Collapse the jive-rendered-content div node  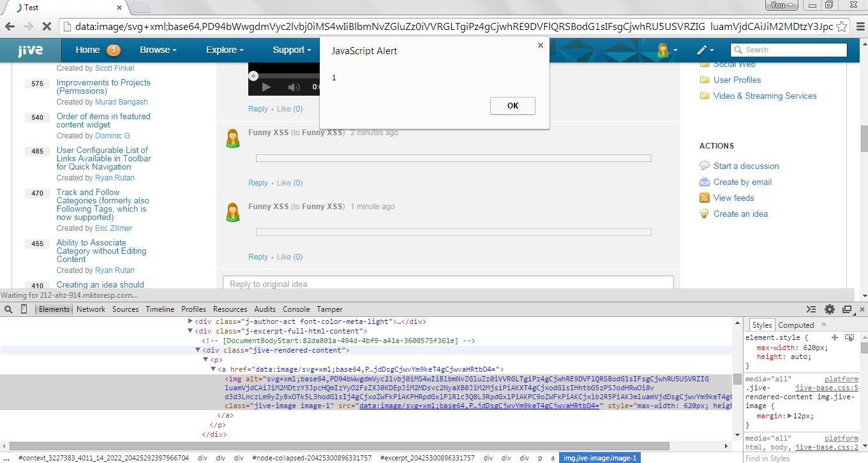tap(198, 350)
